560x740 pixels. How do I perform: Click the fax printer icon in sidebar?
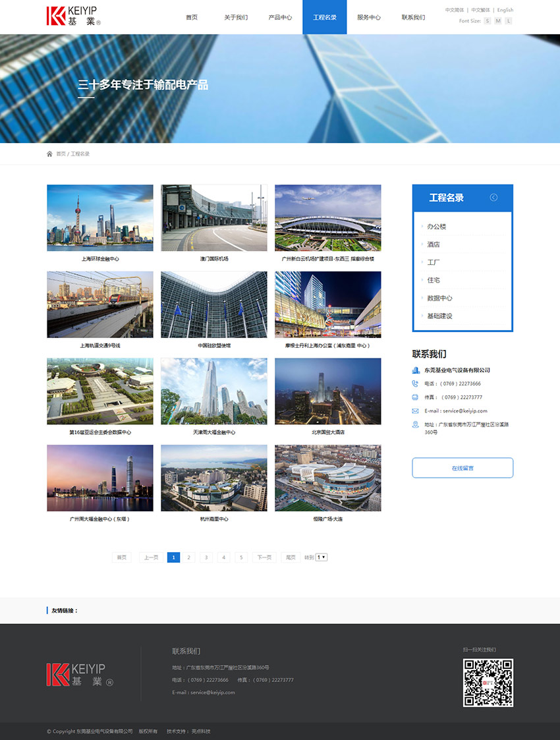point(415,397)
